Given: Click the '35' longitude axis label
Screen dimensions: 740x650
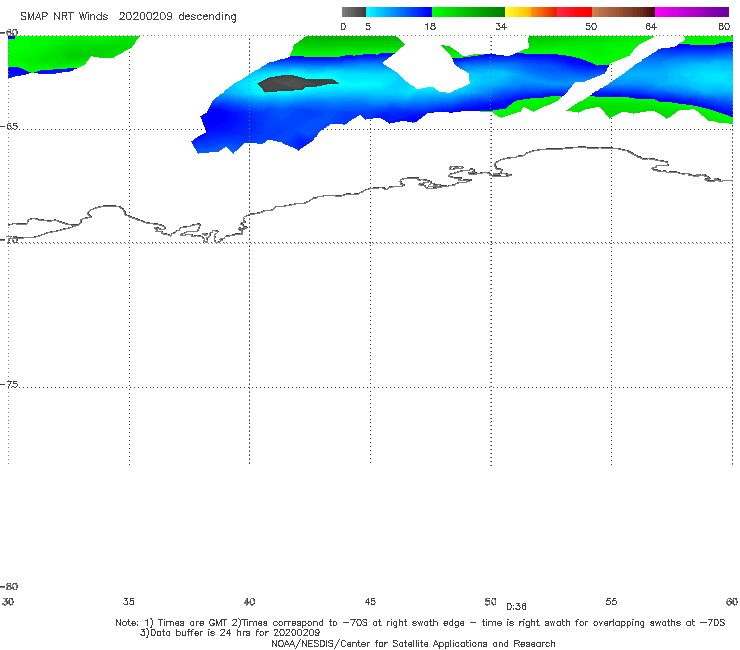Looking at the screenshot, I should pos(128,601).
